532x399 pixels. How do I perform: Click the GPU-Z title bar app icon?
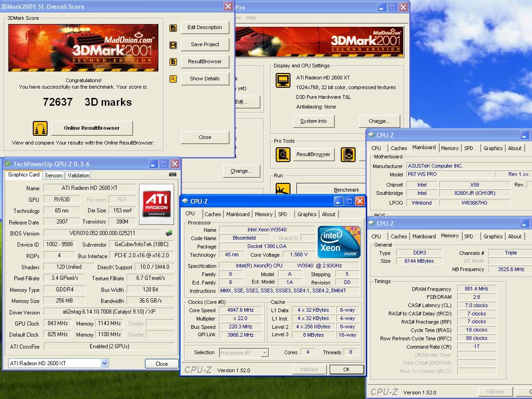pos(8,164)
